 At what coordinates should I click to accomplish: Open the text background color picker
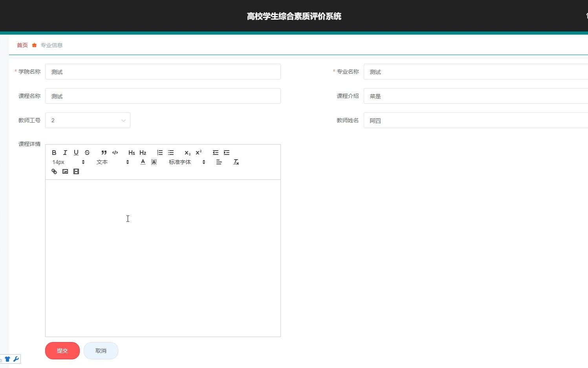[154, 162]
